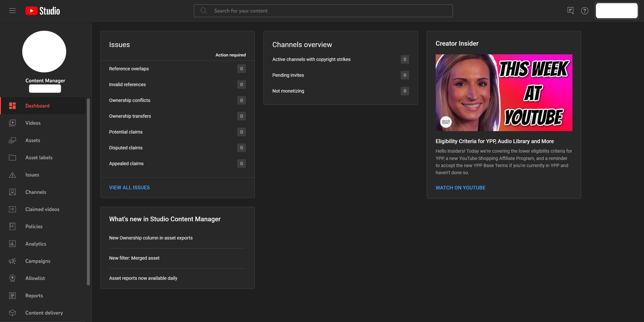Click the Asset labels folder icon

point(12,158)
